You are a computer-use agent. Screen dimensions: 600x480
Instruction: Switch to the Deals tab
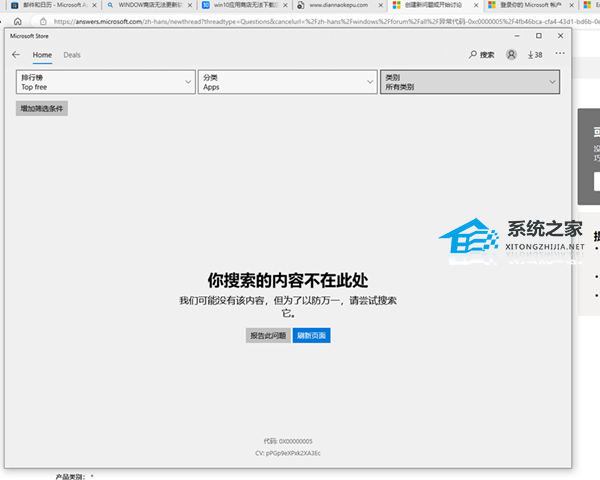pos(72,55)
